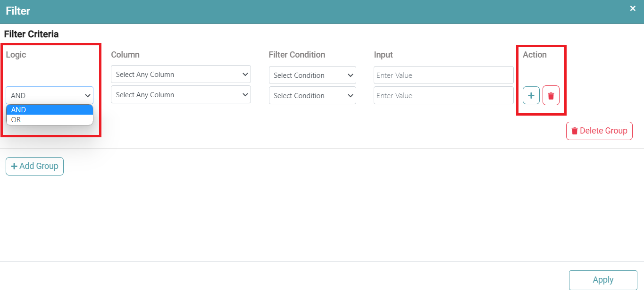Open the first Select Condition dropdown

(312, 75)
